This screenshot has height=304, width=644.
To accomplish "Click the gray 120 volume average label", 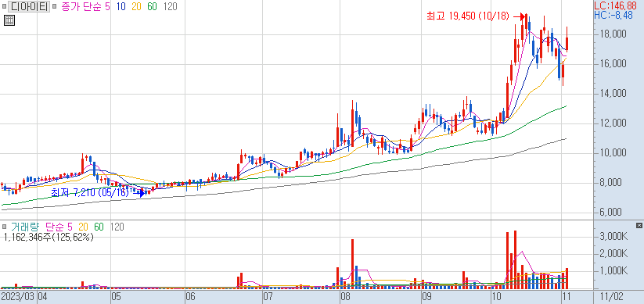I will (x=117, y=227).
